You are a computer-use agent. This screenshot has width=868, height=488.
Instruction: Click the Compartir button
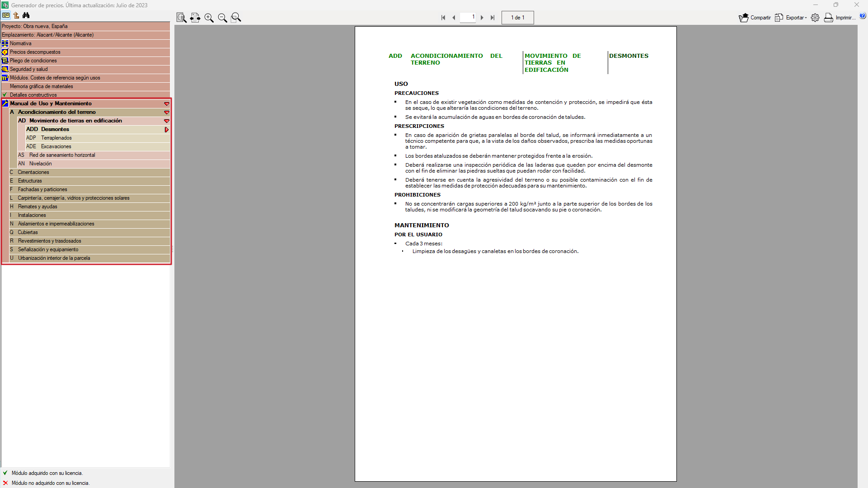[755, 18]
